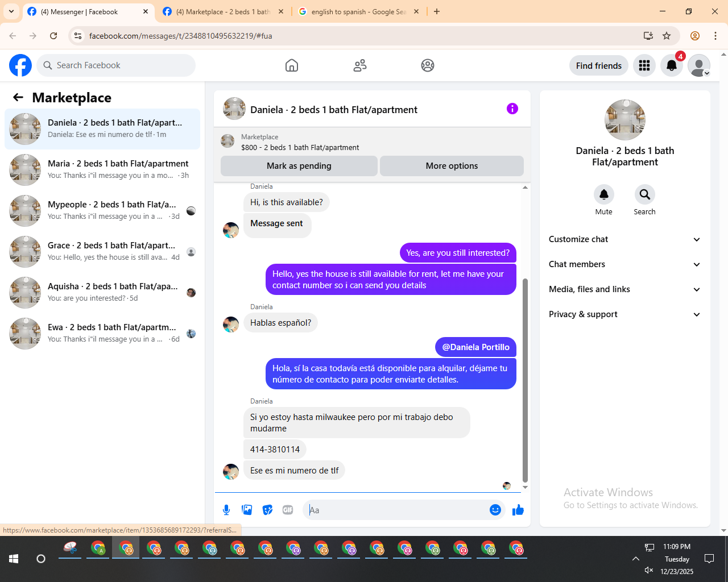Open the taskbar notification center icon
This screenshot has width=728, height=582.
[709, 559]
